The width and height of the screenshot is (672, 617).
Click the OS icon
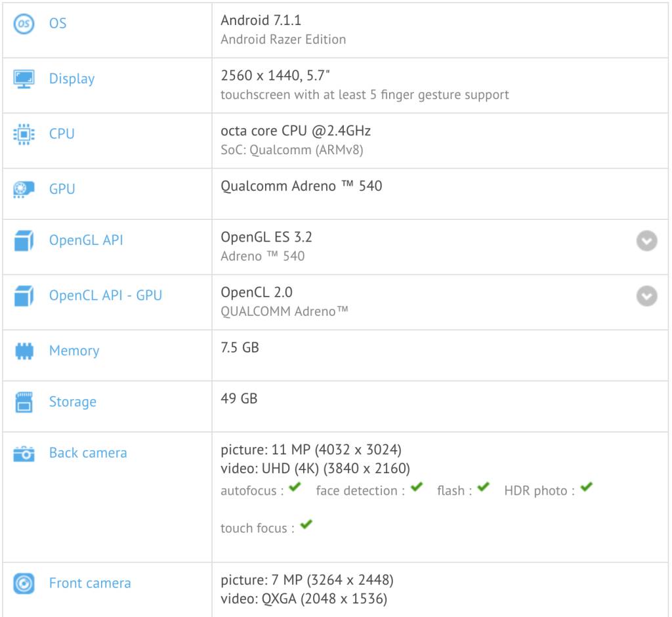click(x=24, y=24)
